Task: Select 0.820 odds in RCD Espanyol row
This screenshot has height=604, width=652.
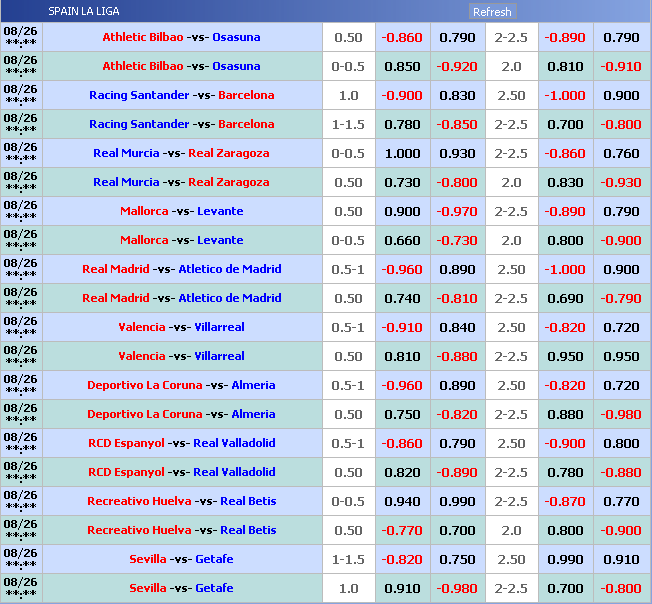Action: 402,472
